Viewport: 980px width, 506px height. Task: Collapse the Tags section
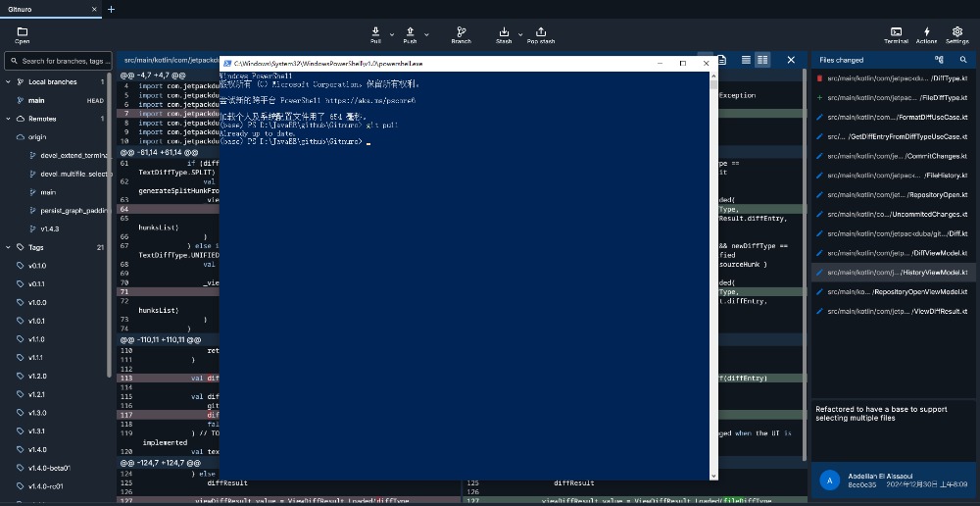click(9, 247)
